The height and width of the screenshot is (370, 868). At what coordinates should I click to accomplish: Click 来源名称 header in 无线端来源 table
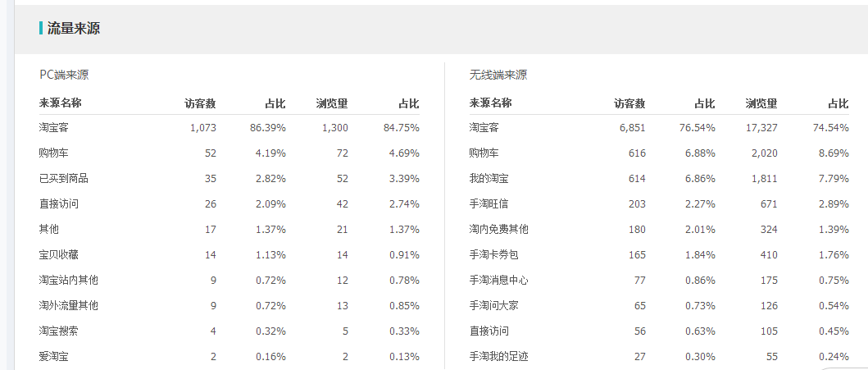490,103
